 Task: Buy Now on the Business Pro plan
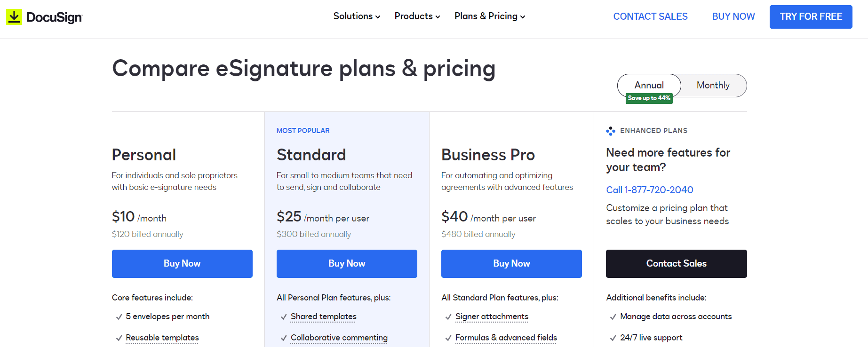(511, 263)
